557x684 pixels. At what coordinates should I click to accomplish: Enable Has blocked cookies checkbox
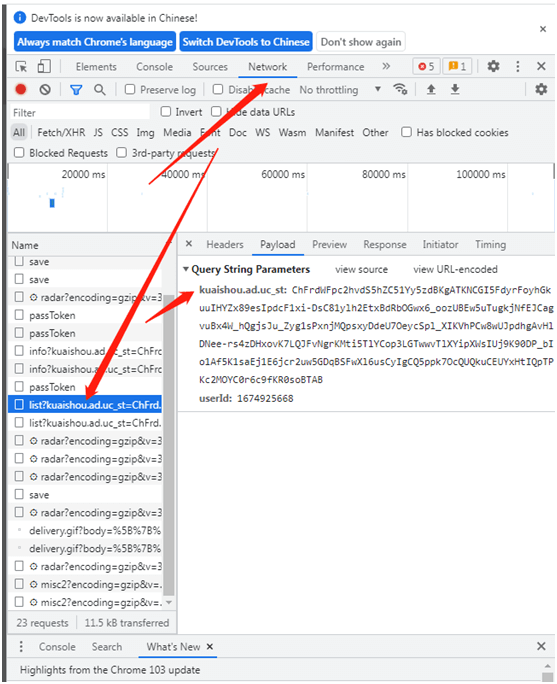[x=406, y=132]
